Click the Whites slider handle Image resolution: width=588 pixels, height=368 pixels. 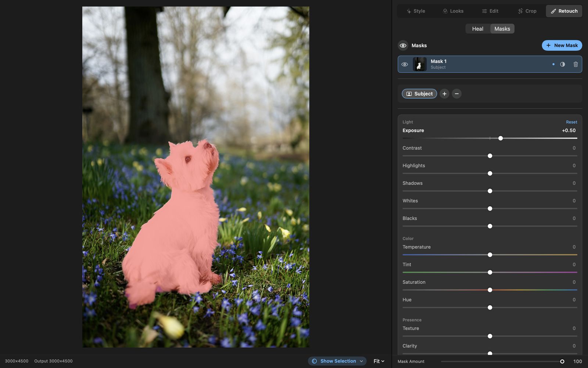490,209
